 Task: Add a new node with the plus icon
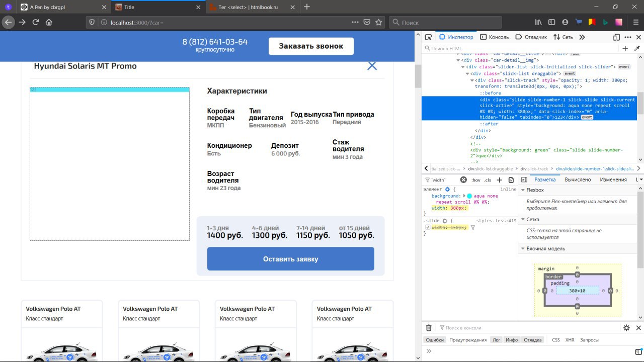click(625, 49)
